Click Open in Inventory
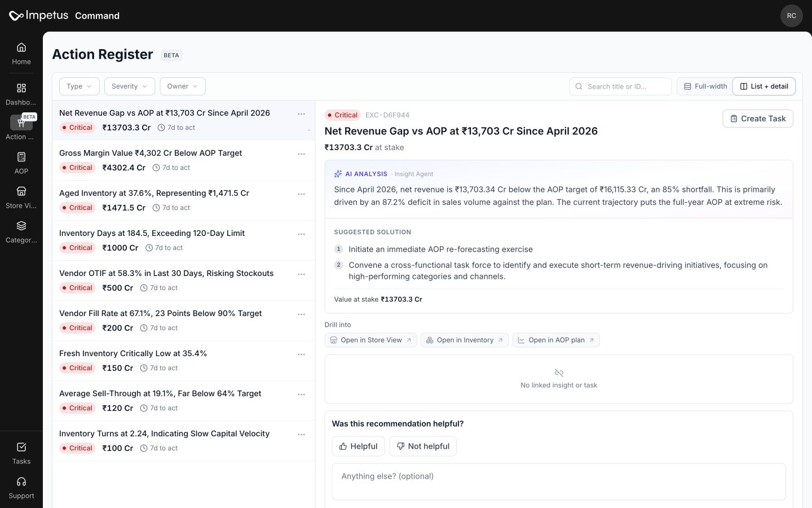Screen dimensions: 812x508 click(465, 340)
